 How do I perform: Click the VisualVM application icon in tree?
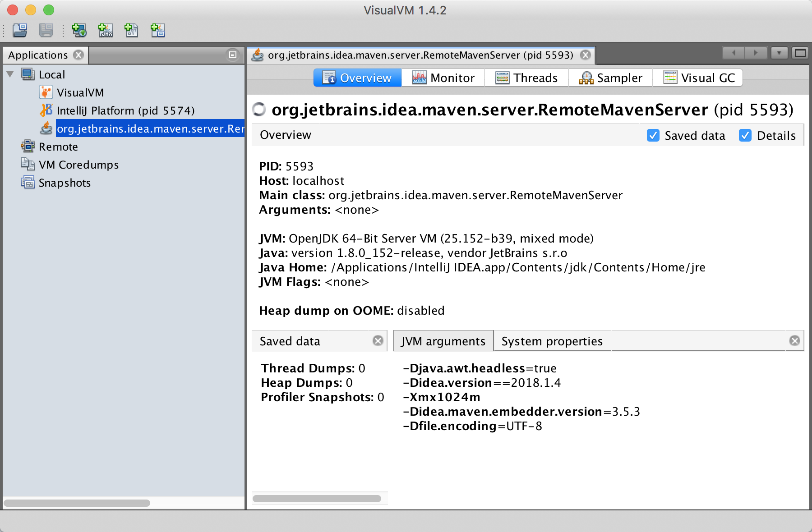point(46,92)
